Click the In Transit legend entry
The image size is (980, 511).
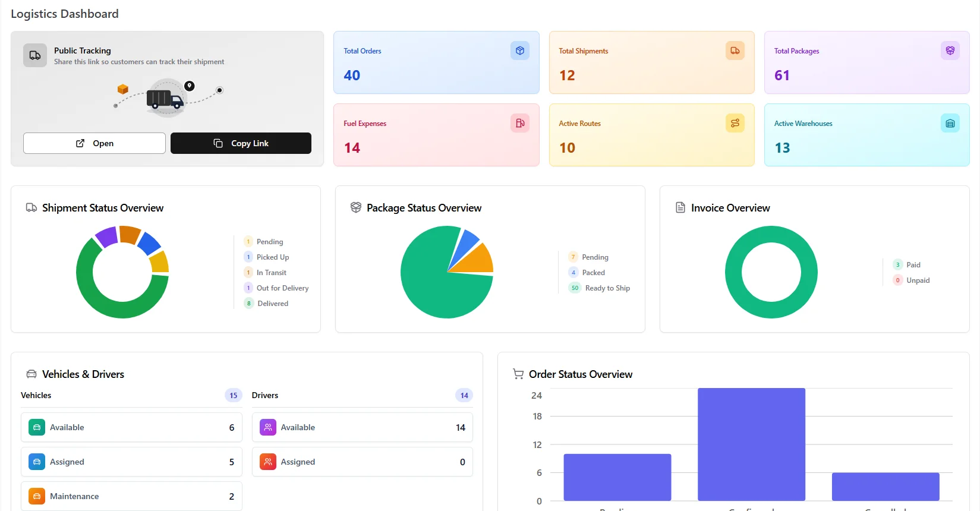click(266, 273)
